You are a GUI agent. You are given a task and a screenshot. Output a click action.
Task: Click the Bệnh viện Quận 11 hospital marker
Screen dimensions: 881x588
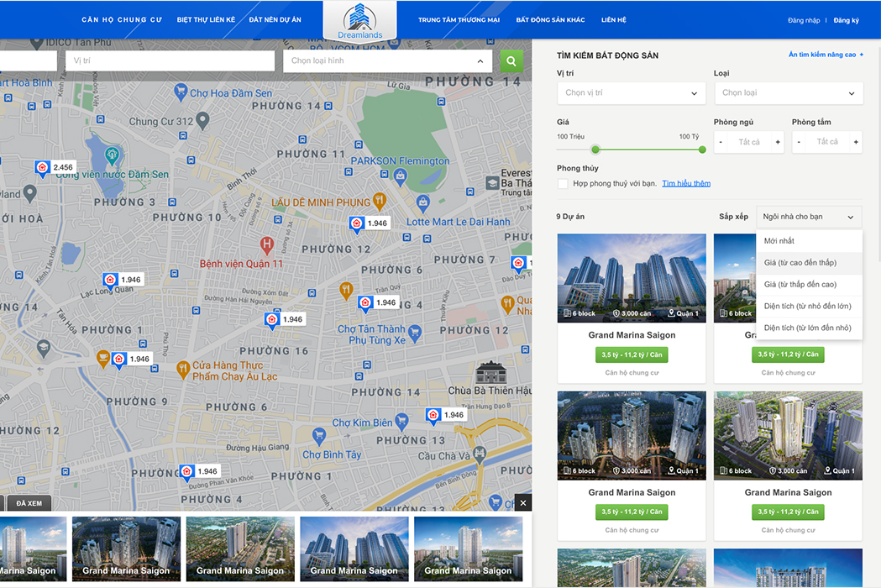pyautogui.click(x=267, y=245)
